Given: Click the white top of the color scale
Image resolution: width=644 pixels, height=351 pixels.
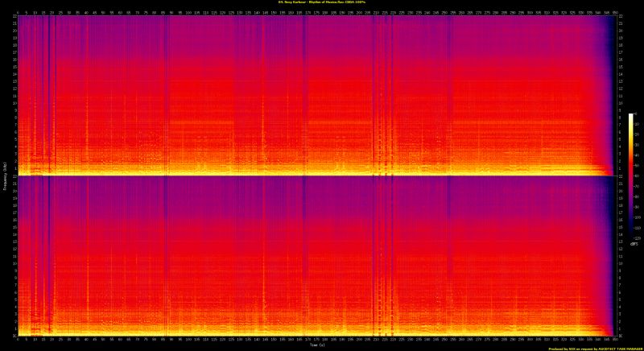Looking at the screenshot, I should pyautogui.click(x=631, y=116).
